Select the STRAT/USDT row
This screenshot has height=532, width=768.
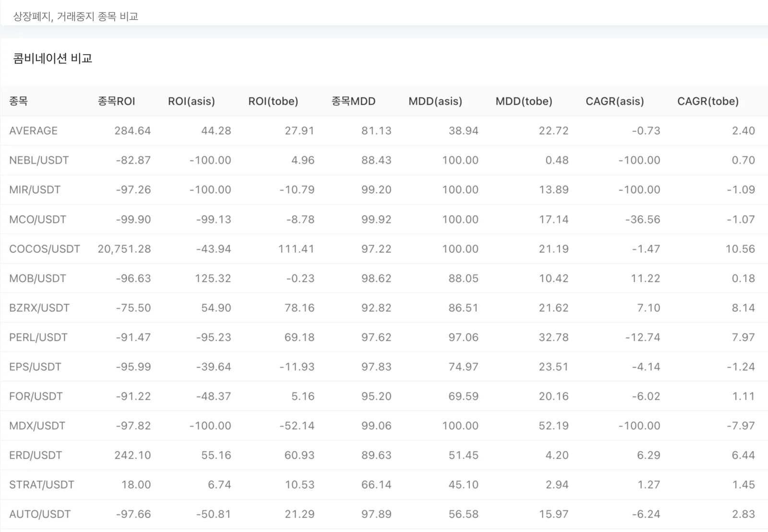coord(384,485)
